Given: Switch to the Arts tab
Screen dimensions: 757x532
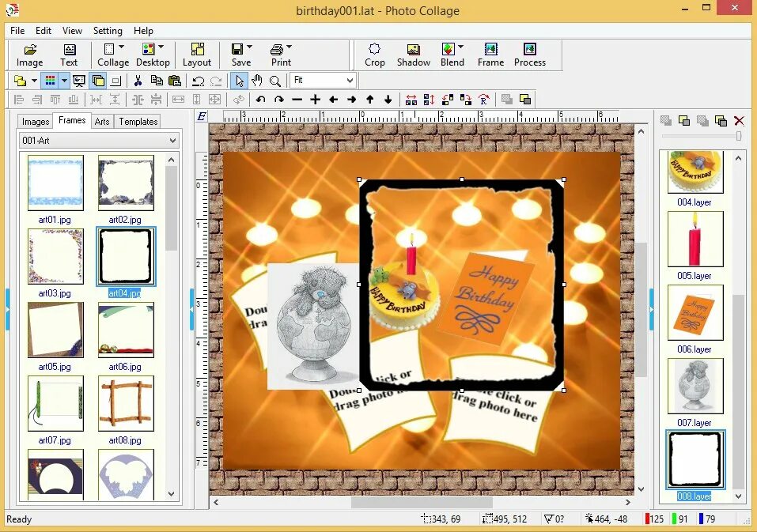Looking at the screenshot, I should pyautogui.click(x=102, y=122).
